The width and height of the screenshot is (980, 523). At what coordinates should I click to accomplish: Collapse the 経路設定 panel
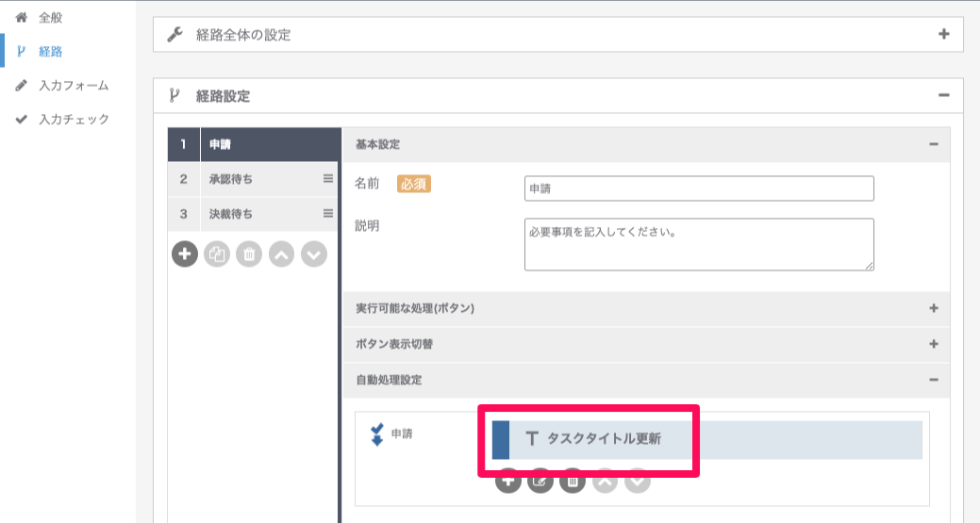(x=943, y=95)
